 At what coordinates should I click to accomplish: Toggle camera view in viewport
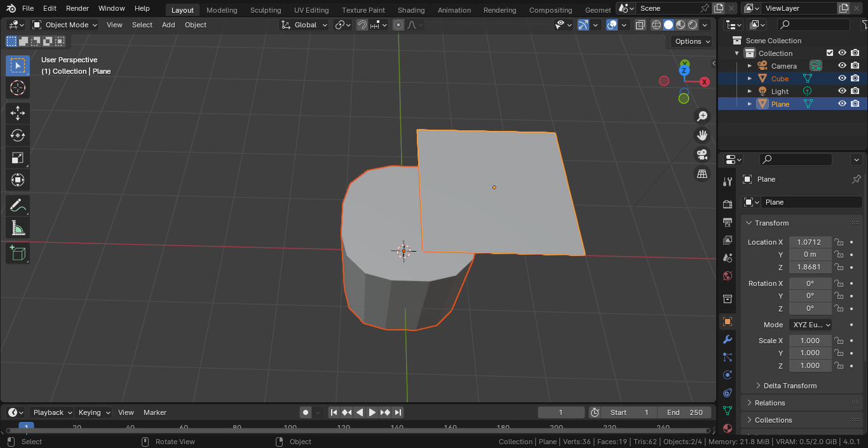(x=702, y=154)
